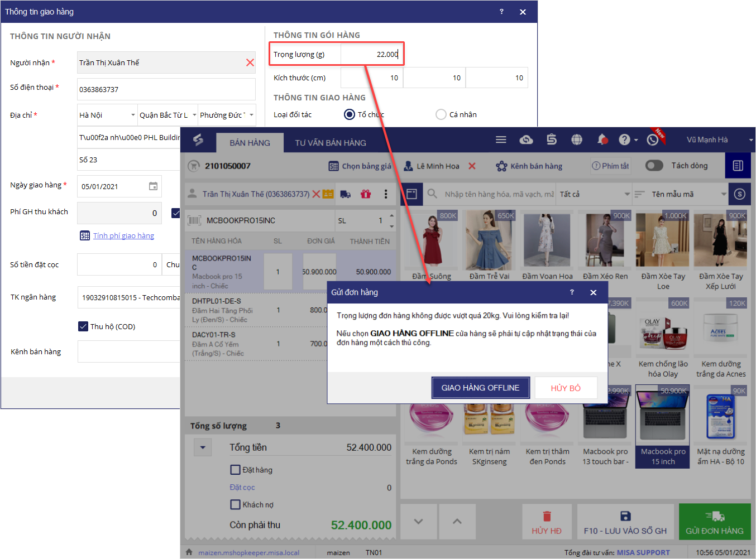This screenshot has height=559, width=756.
Task: Check the Khách nợ checkbox
Action: tap(236, 504)
